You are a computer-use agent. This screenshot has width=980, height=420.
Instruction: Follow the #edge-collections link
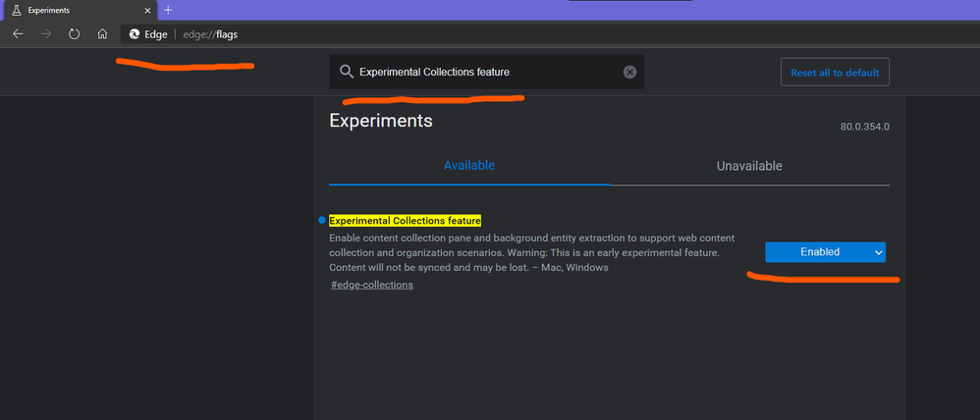point(372,285)
